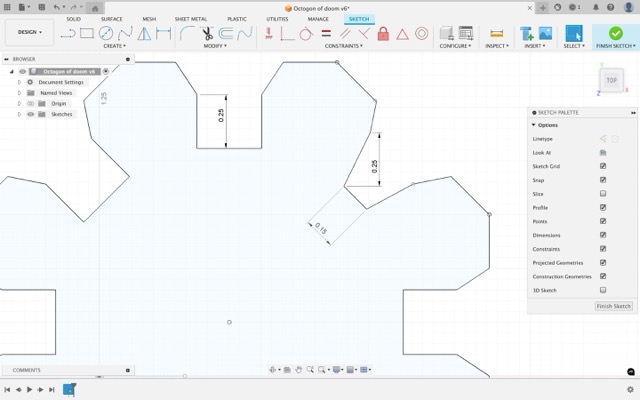This screenshot has width=640, height=400.
Task: Toggle visibility of the Sketches folder
Action: point(31,114)
